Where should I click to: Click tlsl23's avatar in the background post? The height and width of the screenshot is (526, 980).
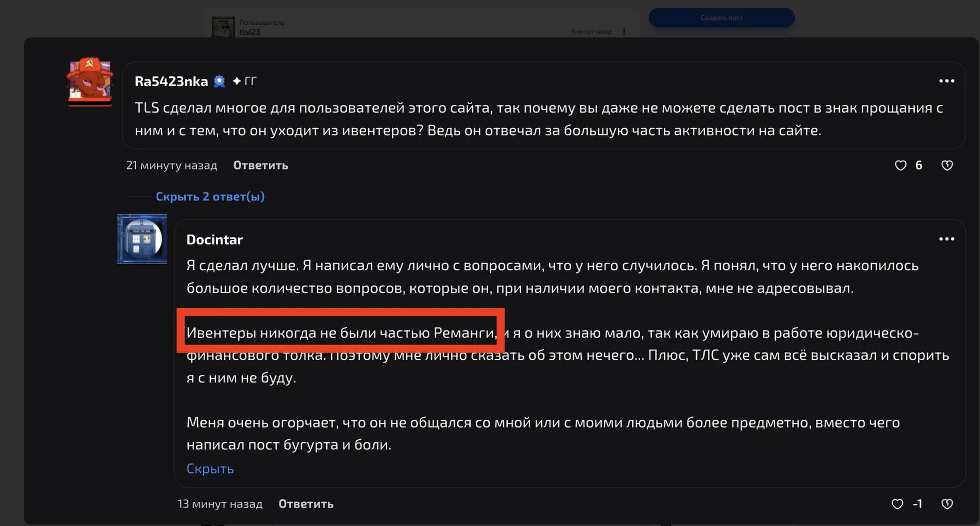pyautogui.click(x=223, y=27)
